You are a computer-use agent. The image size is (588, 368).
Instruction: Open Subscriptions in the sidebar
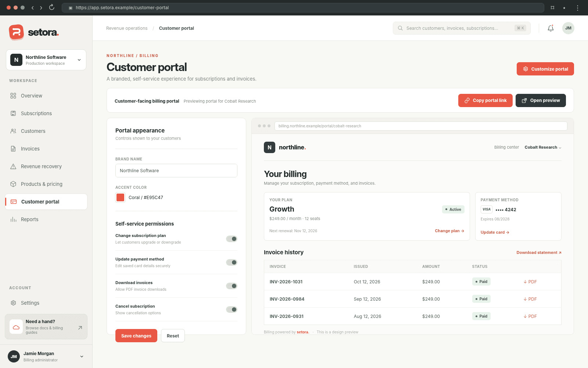pos(46,113)
